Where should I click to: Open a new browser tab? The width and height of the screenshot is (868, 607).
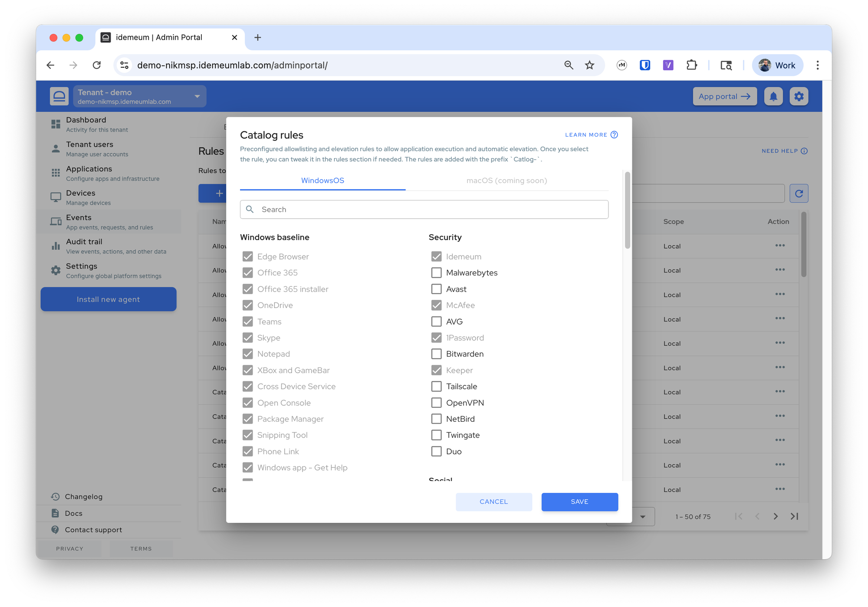click(257, 37)
